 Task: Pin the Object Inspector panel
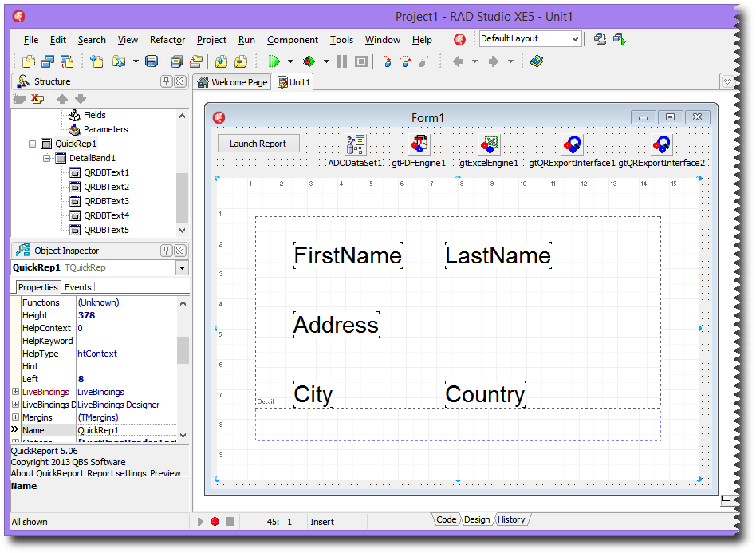pyautogui.click(x=167, y=251)
